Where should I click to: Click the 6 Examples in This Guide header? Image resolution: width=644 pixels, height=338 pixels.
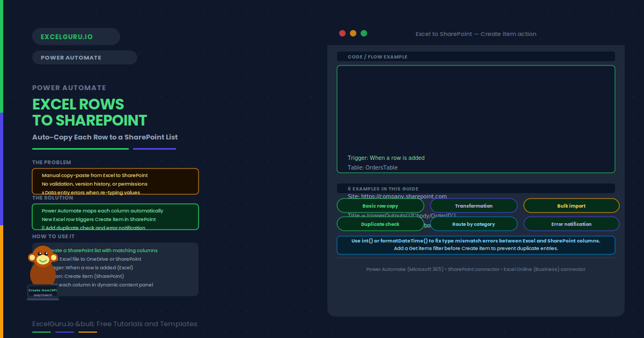476,188
